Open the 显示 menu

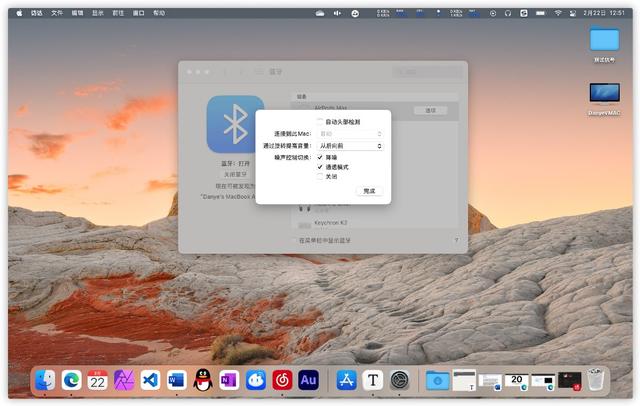coord(98,13)
